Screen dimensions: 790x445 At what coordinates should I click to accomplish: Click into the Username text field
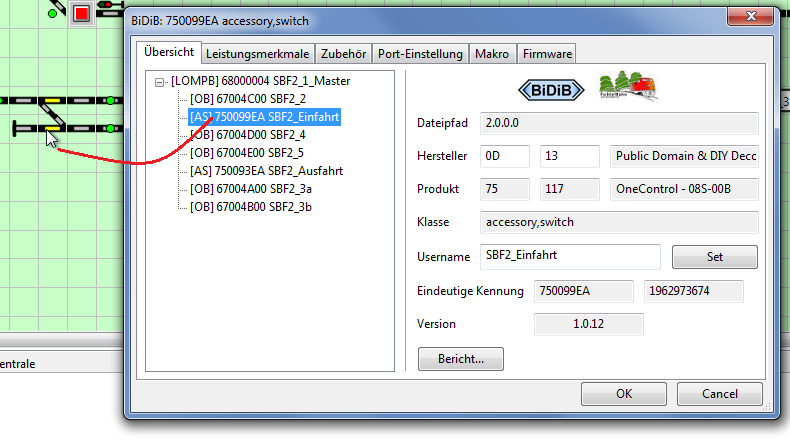coord(569,256)
